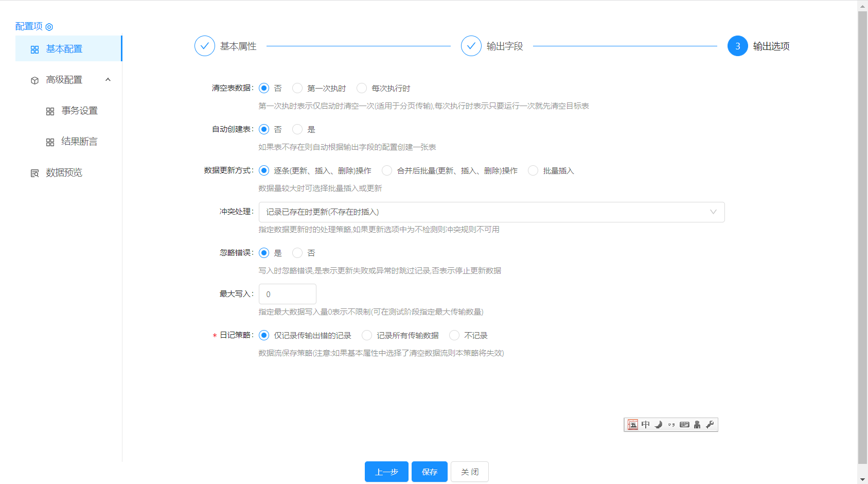Click the target icon beside 配置项
The height and width of the screenshot is (484, 868).
click(x=49, y=27)
